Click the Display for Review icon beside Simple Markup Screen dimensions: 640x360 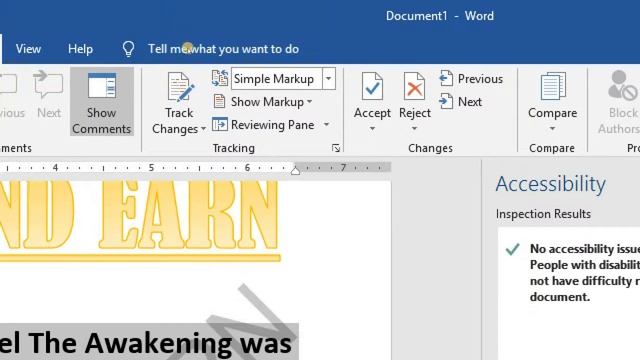220,78
